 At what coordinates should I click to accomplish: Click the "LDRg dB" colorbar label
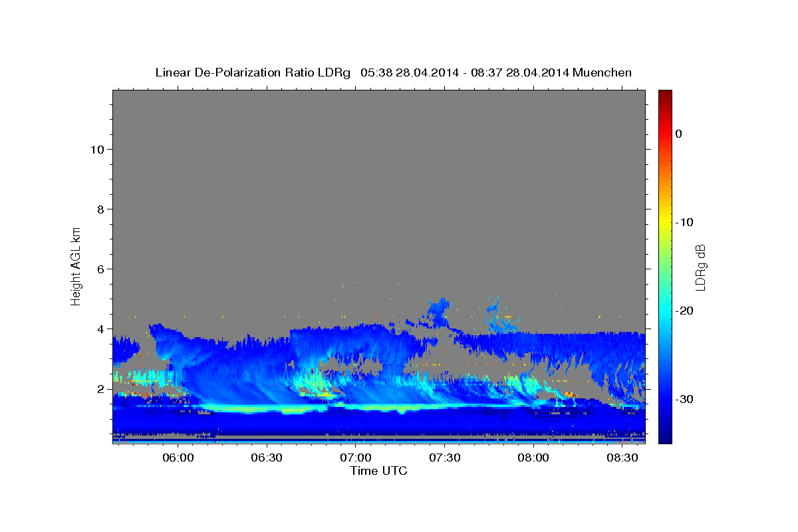click(x=700, y=267)
